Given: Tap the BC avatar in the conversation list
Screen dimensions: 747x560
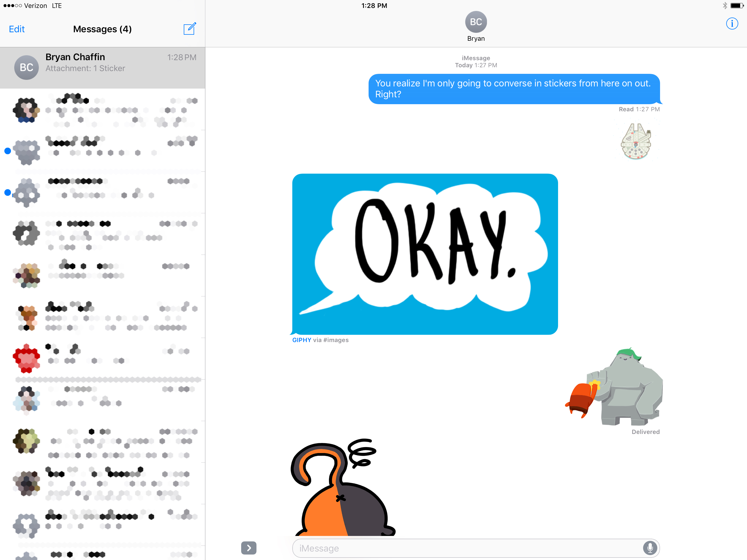Looking at the screenshot, I should pos(26,68).
